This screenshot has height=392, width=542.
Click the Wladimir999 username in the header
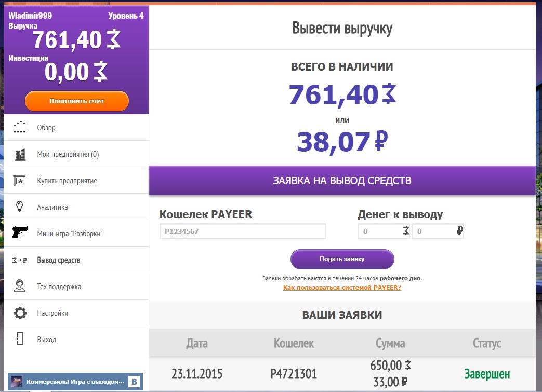click(30, 16)
